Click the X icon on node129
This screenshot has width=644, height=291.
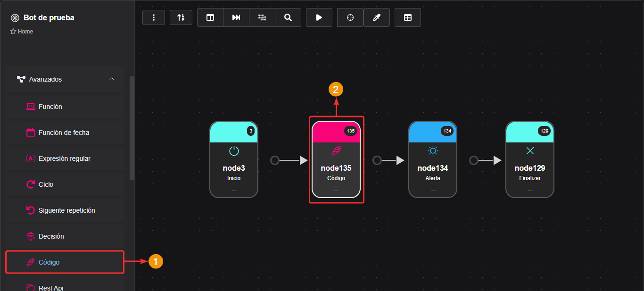click(x=530, y=151)
